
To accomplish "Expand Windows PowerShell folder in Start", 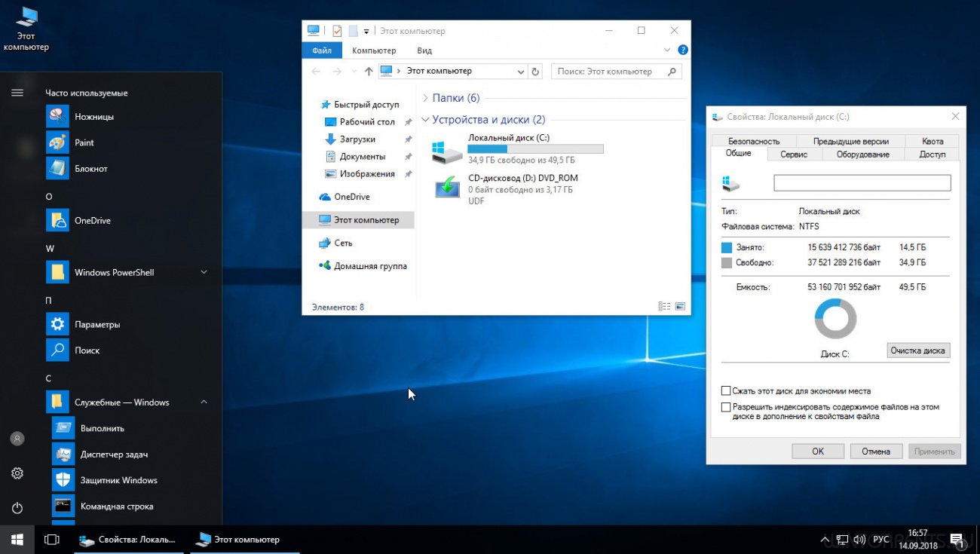I will [204, 273].
